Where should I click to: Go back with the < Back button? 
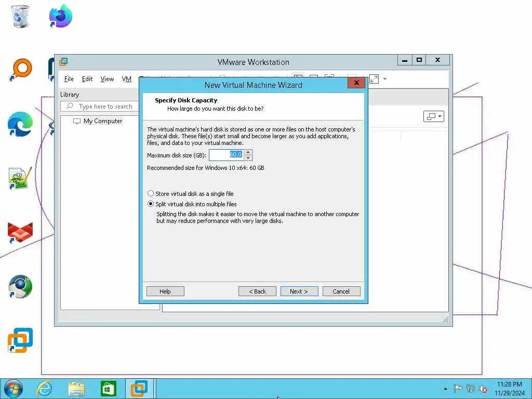point(257,291)
